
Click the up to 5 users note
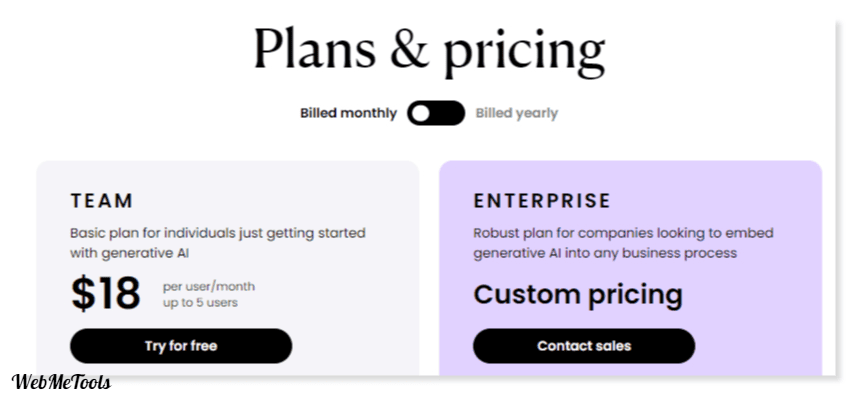[200, 302]
